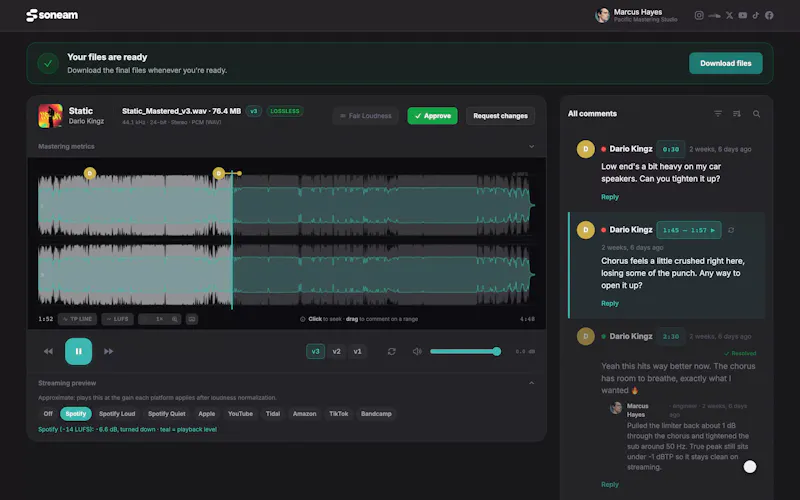Reply to the low end comment
This screenshot has height=500, width=800.
click(x=610, y=197)
